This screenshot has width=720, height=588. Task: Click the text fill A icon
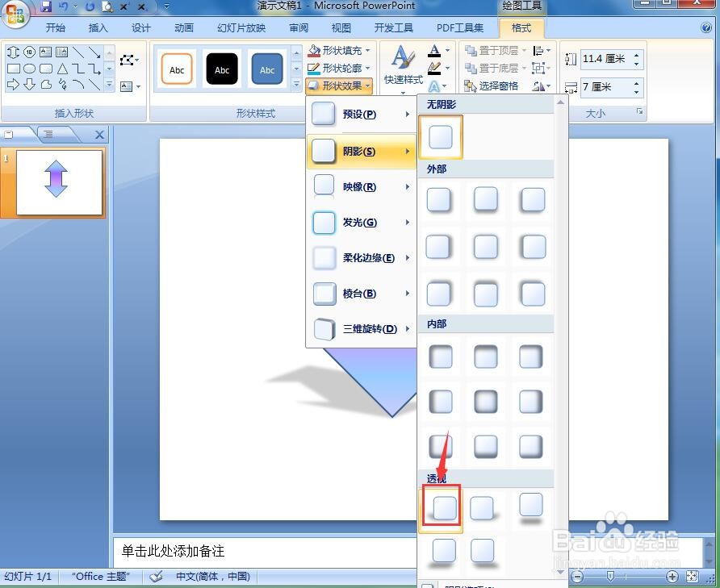[x=434, y=50]
